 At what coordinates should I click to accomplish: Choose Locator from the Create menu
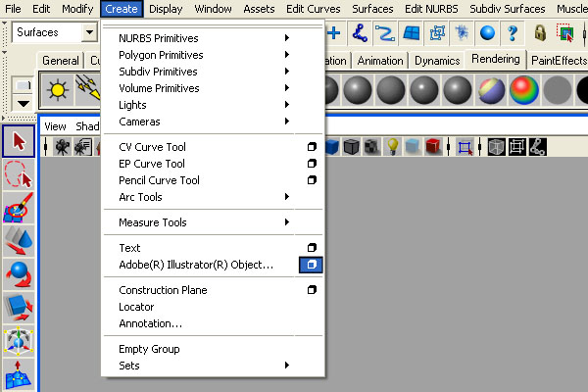(136, 307)
